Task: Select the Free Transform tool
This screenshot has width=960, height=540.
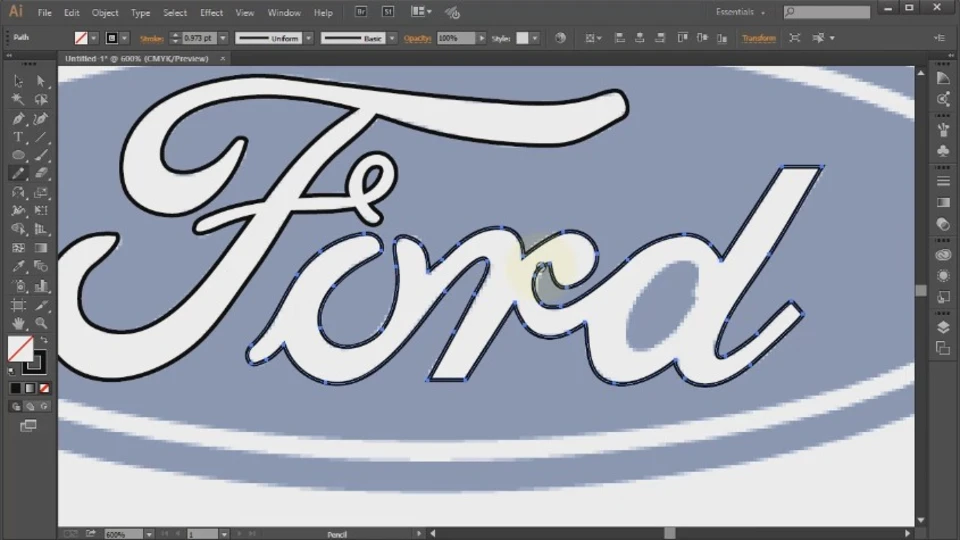Action: 41,211
